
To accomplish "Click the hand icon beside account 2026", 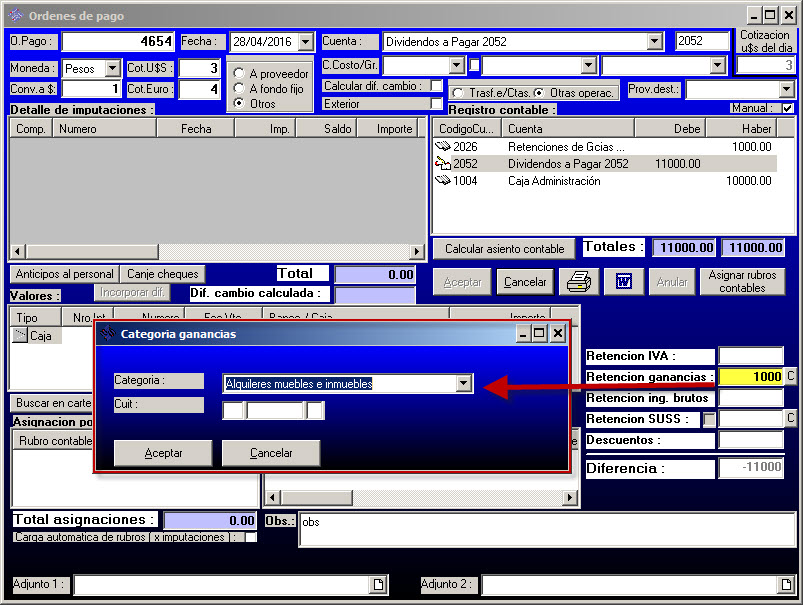I will [x=443, y=147].
